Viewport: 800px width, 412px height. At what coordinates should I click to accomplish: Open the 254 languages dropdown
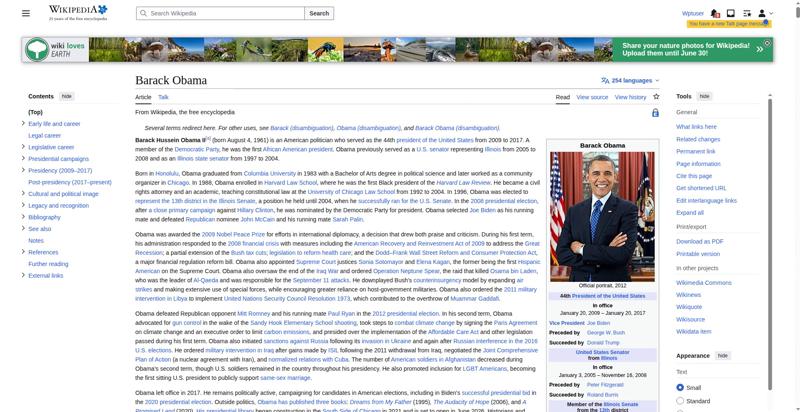click(x=631, y=81)
